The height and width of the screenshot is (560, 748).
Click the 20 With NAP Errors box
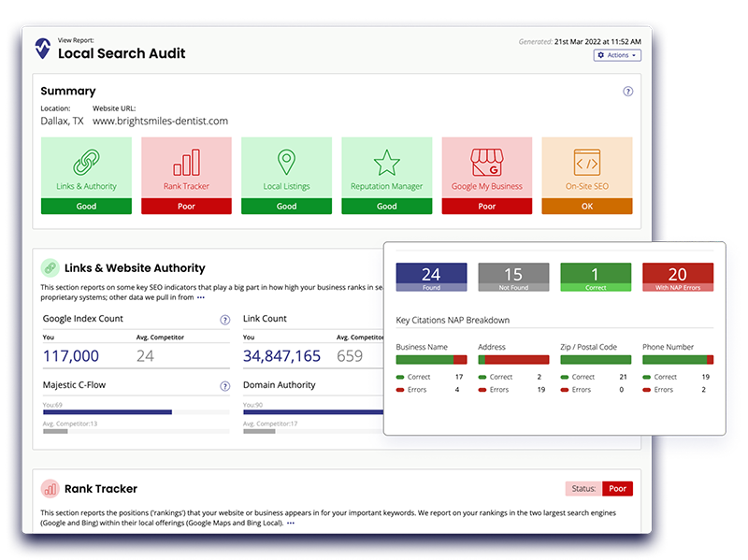(677, 277)
